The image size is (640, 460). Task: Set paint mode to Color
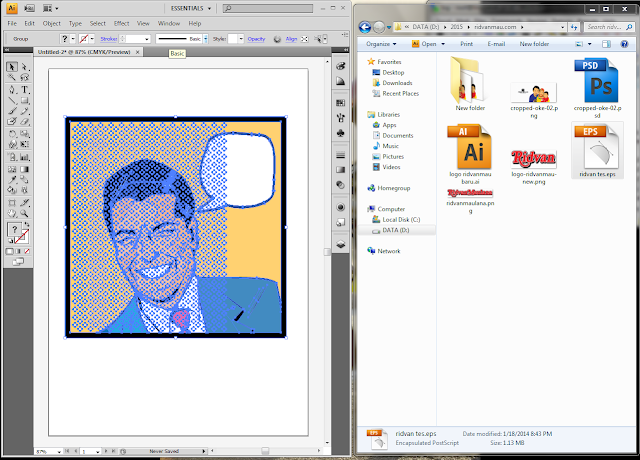tap(10, 251)
